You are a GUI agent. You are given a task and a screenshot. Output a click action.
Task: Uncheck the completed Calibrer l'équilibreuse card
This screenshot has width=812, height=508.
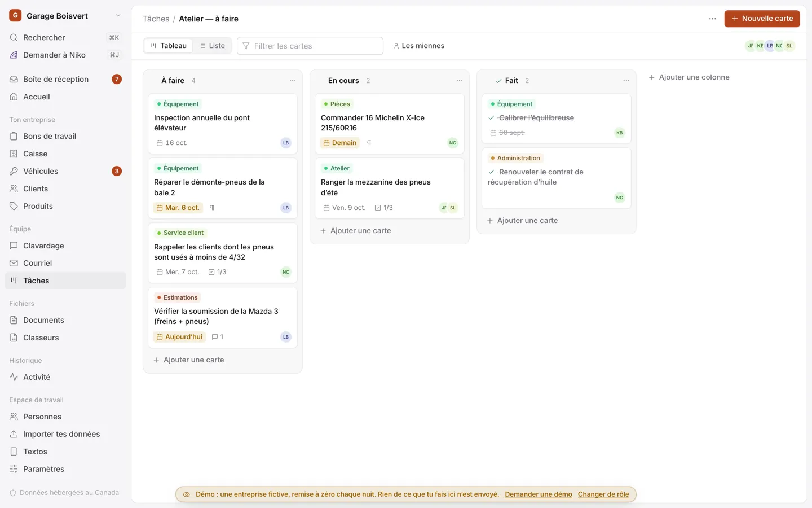491,118
